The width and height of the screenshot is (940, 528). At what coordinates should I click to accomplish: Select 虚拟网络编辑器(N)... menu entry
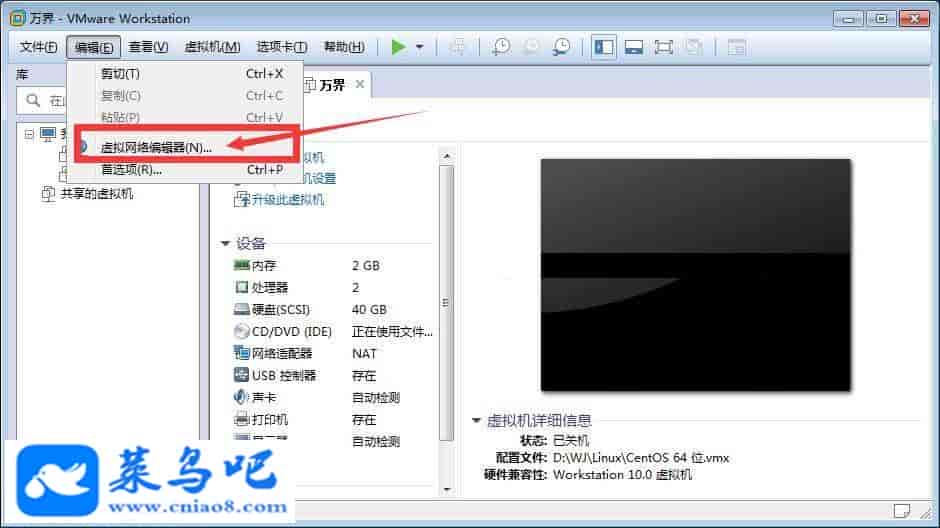pyautogui.click(x=156, y=147)
